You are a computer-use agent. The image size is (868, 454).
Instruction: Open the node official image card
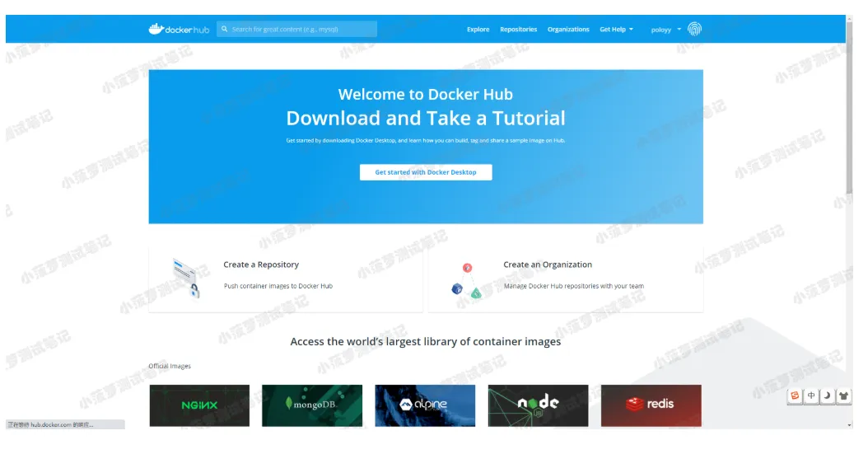538,405
